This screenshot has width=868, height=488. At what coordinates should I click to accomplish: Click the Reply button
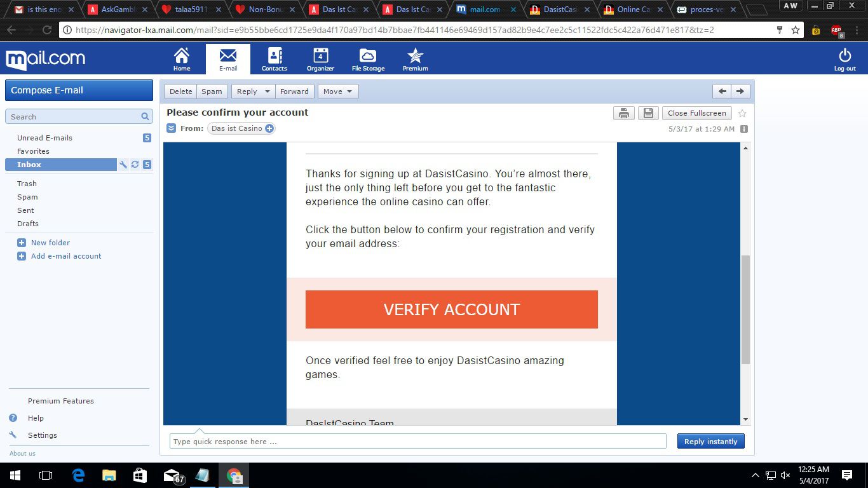pos(247,91)
